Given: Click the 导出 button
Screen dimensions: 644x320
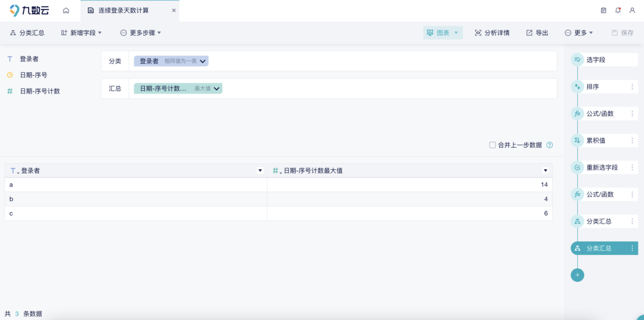Looking at the screenshot, I should (x=537, y=33).
